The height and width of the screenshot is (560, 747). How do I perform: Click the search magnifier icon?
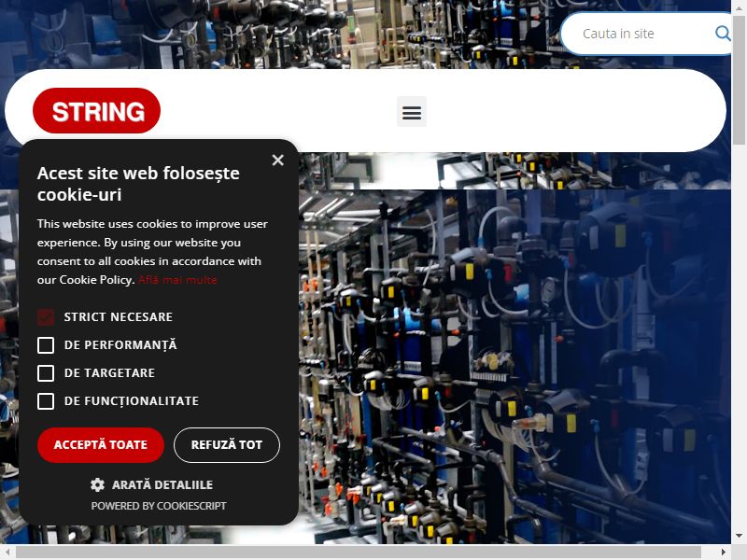(x=722, y=34)
